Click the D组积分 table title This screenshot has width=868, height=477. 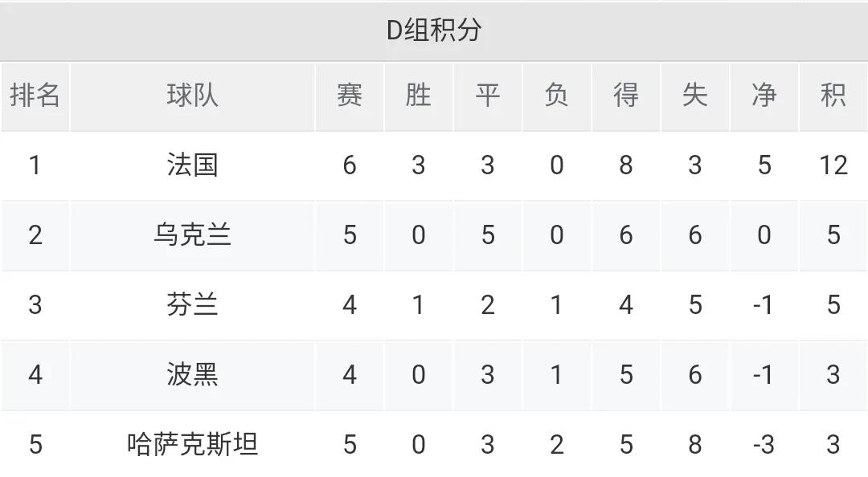coord(433,30)
